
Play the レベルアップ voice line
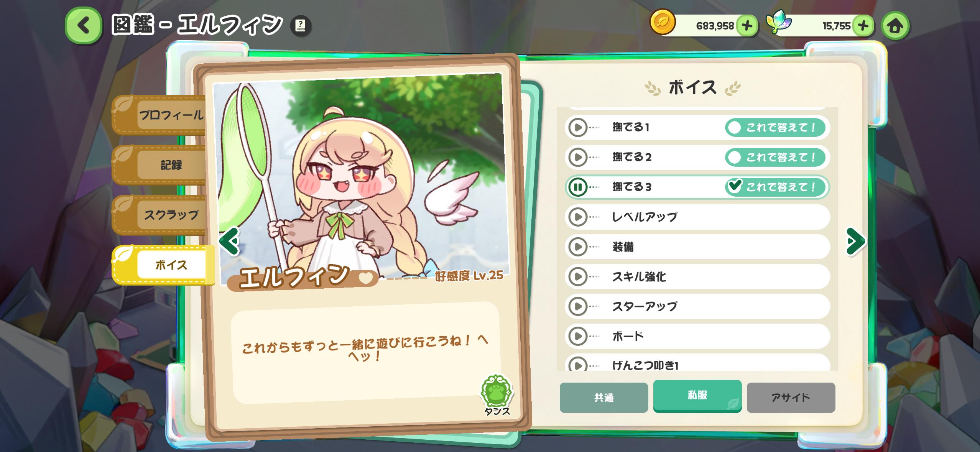[578, 217]
